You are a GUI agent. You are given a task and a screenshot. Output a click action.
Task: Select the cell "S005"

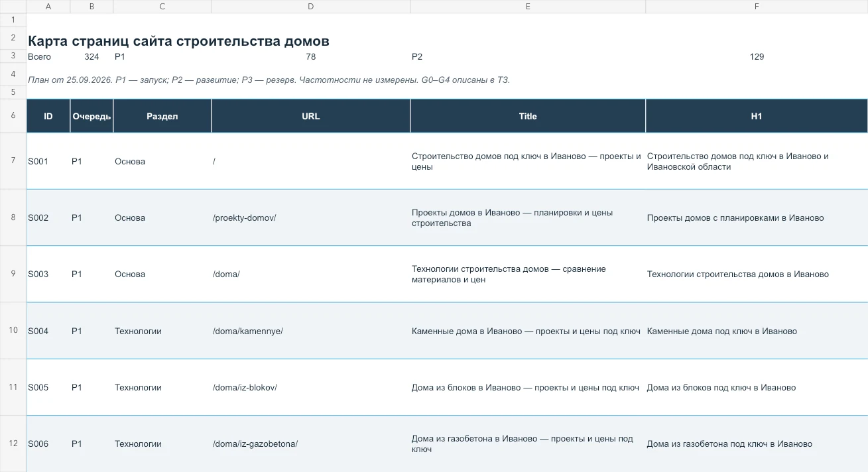tap(48, 387)
